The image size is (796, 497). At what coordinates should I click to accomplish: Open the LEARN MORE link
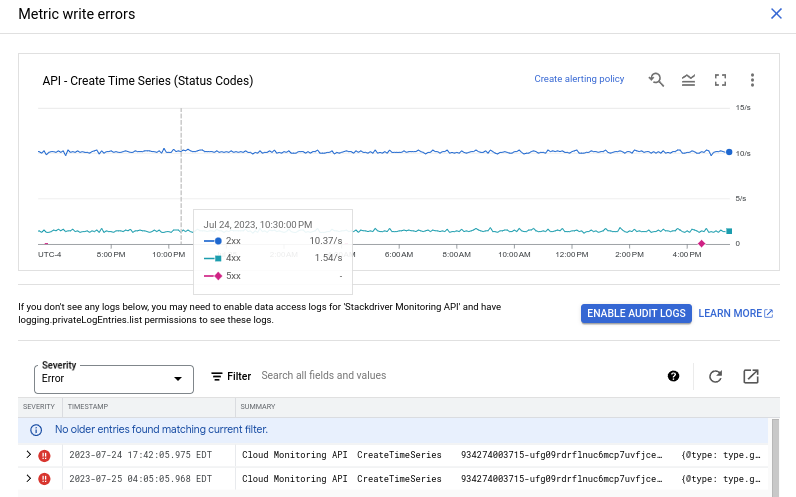735,313
